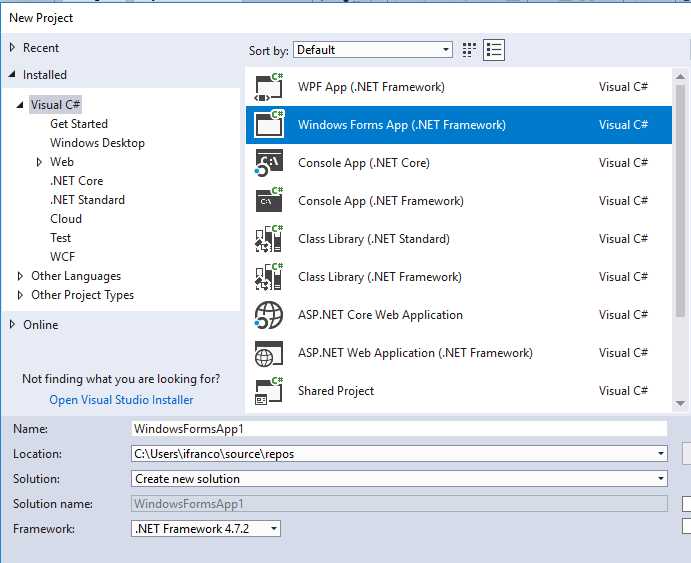The image size is (691, 563).
Task: Expand the Other Languages node
Action: click(20, 276)
